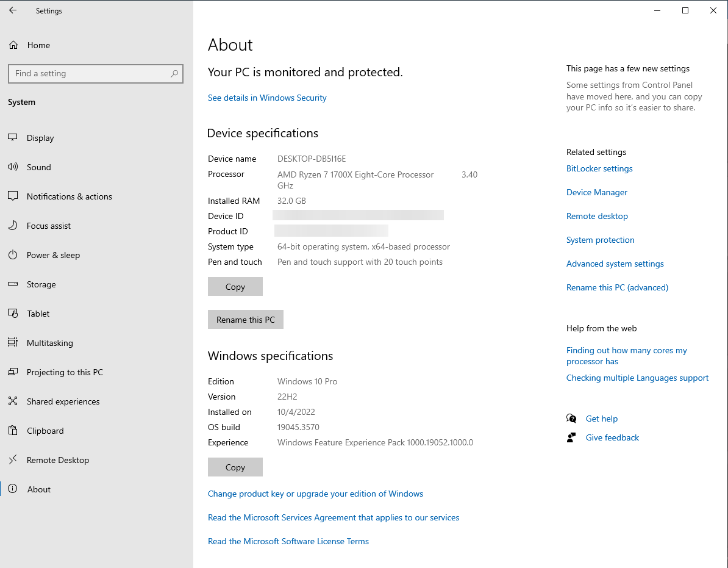The width and height of the screenshot is (728, 568).
Task: Copy Windows specifications
Action: pyautogui.click(x=235, y=467)
